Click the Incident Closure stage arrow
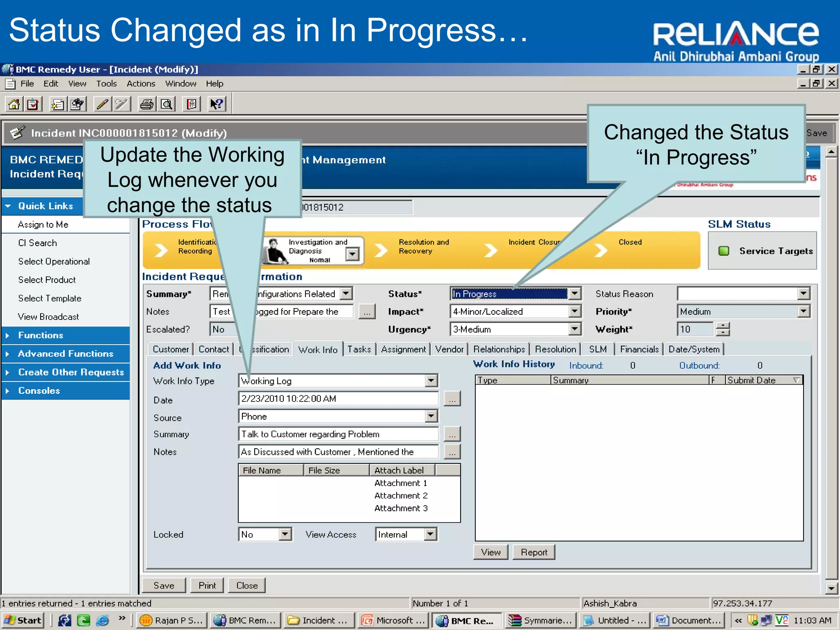The image size is (840, 630). (x=491, y=250)
